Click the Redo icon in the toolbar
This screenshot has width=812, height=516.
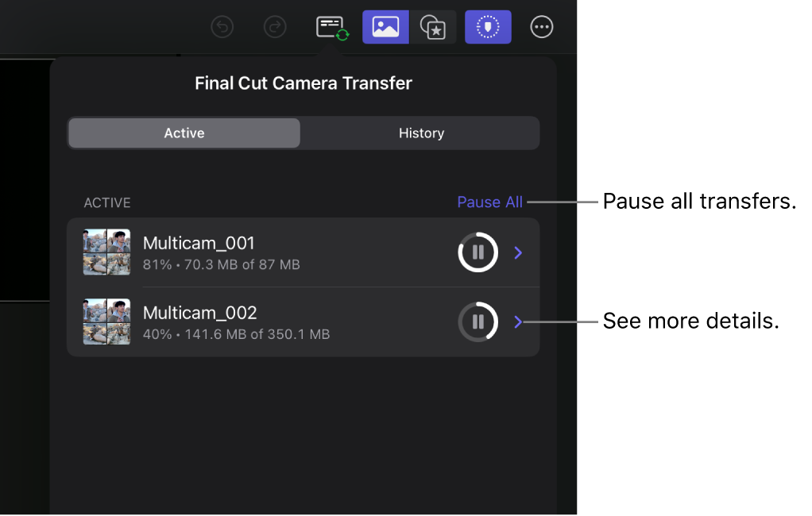click(275, 26)
